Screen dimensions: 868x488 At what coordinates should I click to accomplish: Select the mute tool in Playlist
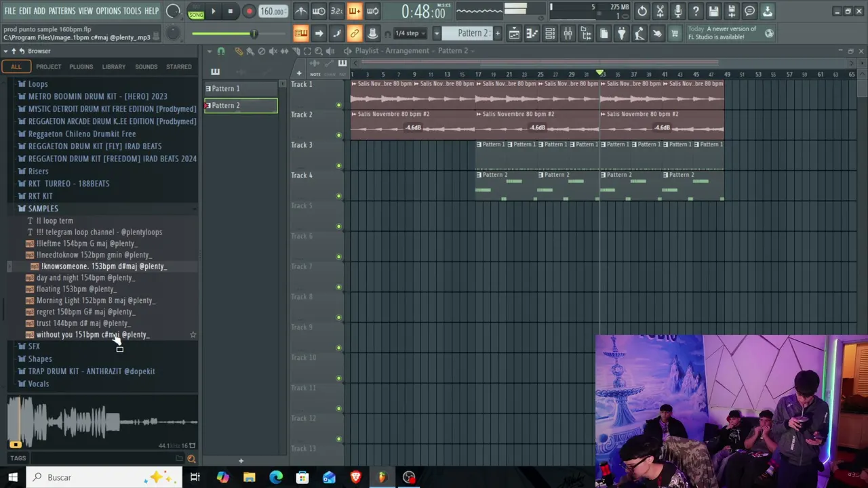(273, 51)
